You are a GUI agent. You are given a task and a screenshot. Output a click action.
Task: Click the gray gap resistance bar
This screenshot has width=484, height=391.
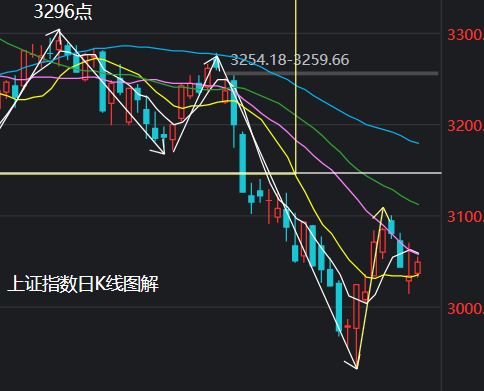pos(333,73)
